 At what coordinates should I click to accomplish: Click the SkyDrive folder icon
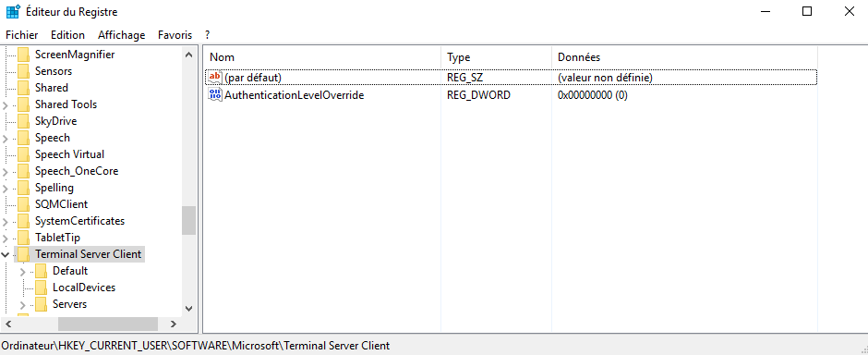click(23, 121)
